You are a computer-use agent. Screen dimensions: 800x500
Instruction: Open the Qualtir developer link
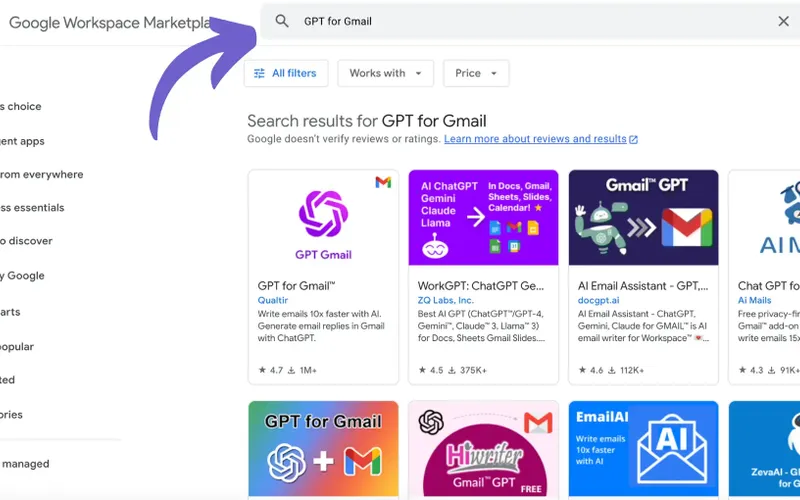(x=272, y=300)
